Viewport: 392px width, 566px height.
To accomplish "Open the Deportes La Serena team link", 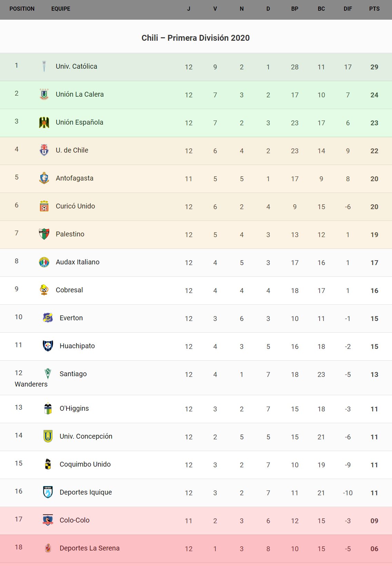I will tap(89, 548).
